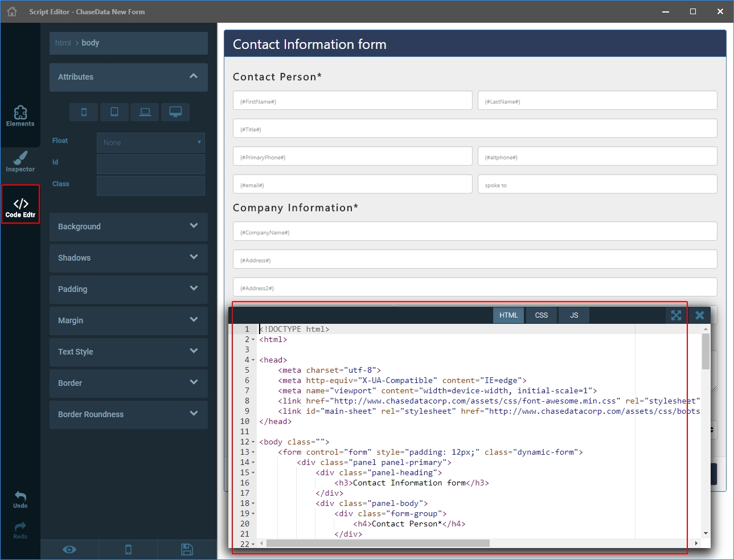
Task: Open the Inspector panel
Action: 20,162
